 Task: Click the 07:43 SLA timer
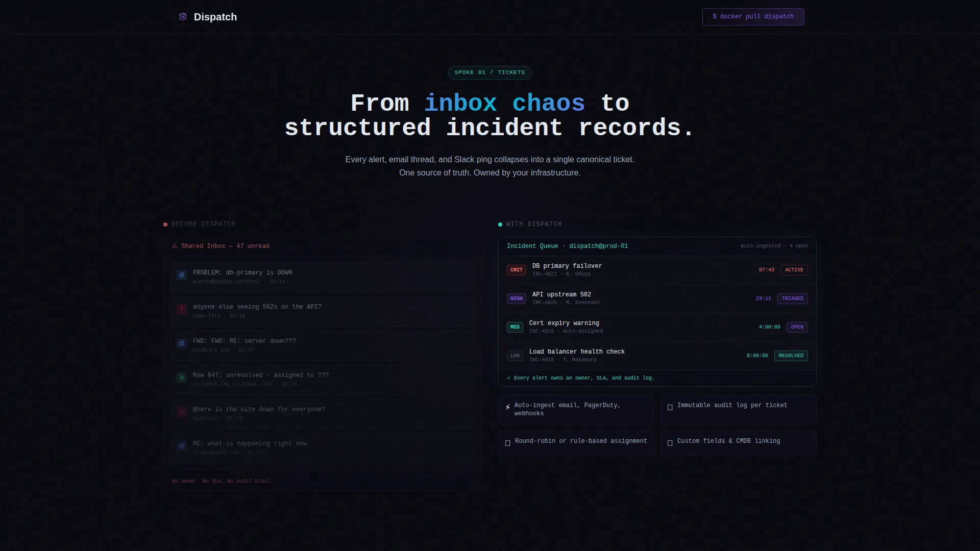(766, 270)
